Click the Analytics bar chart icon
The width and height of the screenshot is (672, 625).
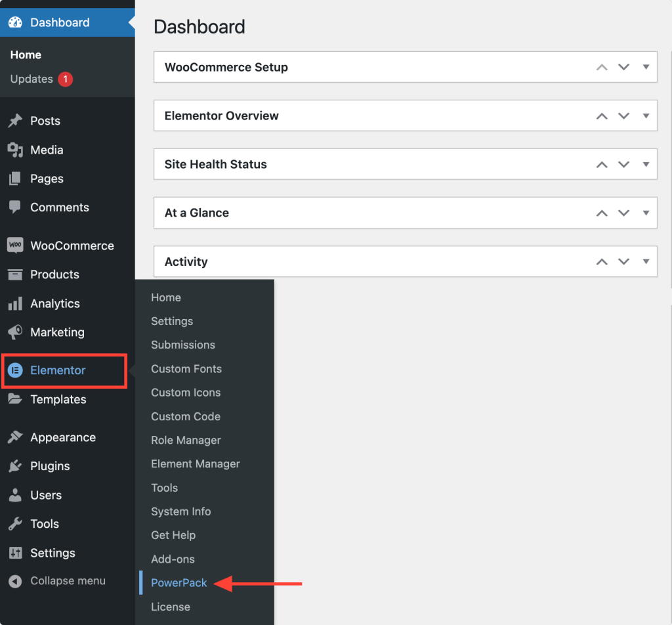point(15,304)
